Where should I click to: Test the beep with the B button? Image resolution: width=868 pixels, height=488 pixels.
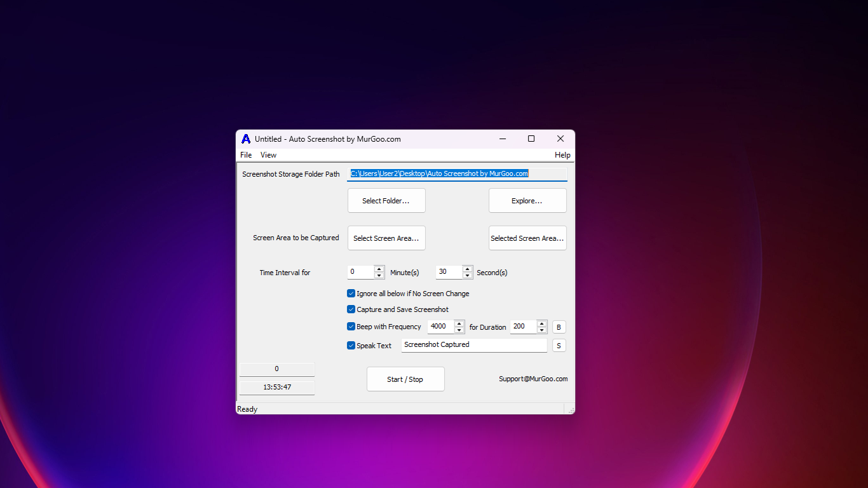tap(559, 327)
